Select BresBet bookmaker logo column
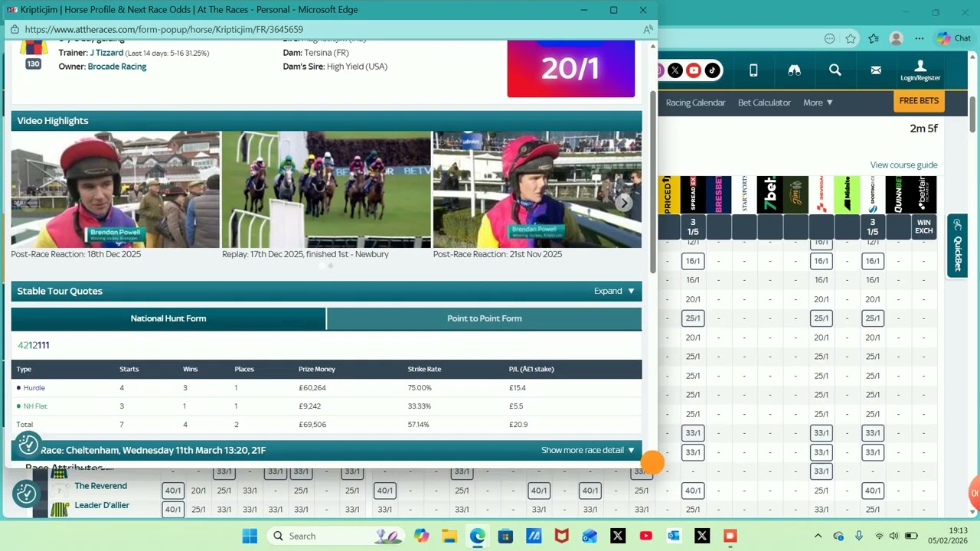 tap(718, 195)
